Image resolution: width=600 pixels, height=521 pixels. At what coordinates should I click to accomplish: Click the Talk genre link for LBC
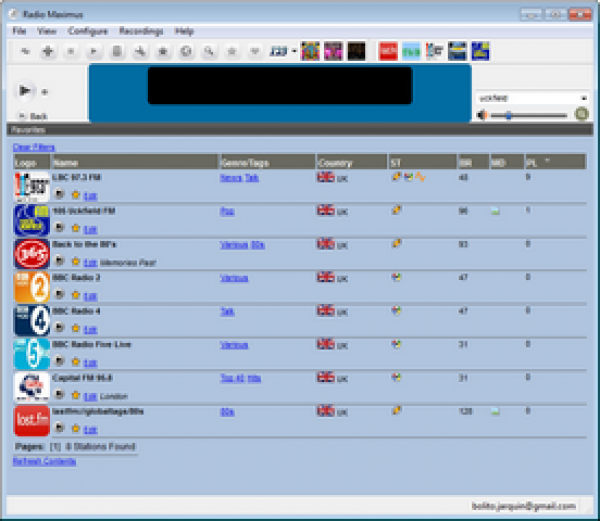pyautogui.click(x=252, y=178)
